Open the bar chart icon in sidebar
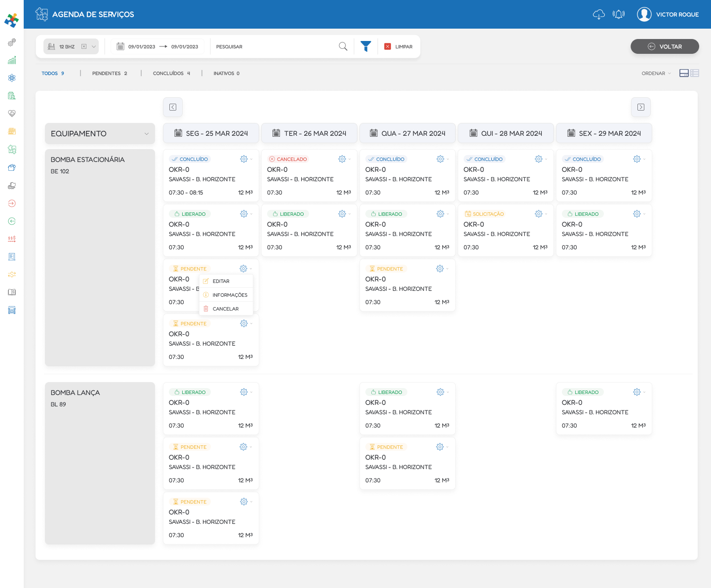The height and width of the screenshot is (588, 711). (12, 60)
